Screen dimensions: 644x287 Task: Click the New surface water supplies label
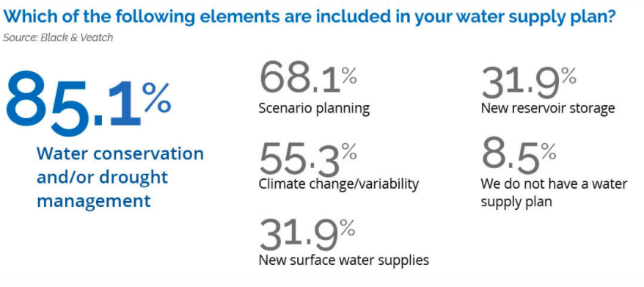[344, 260]
